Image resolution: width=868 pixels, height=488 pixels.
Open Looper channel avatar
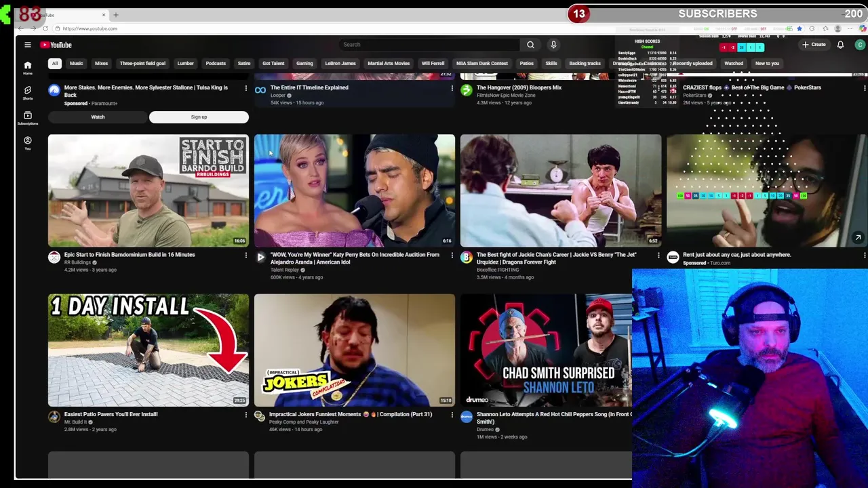tap(260, 90)
